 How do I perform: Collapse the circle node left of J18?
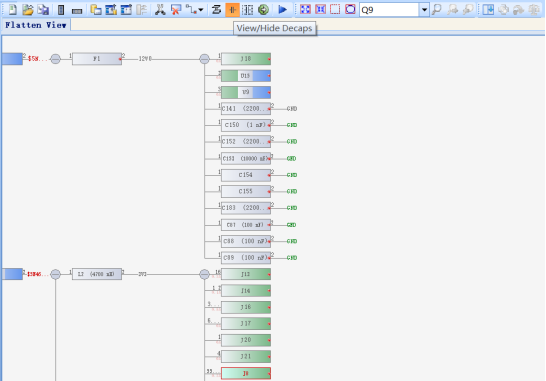(x=204, y=59)
